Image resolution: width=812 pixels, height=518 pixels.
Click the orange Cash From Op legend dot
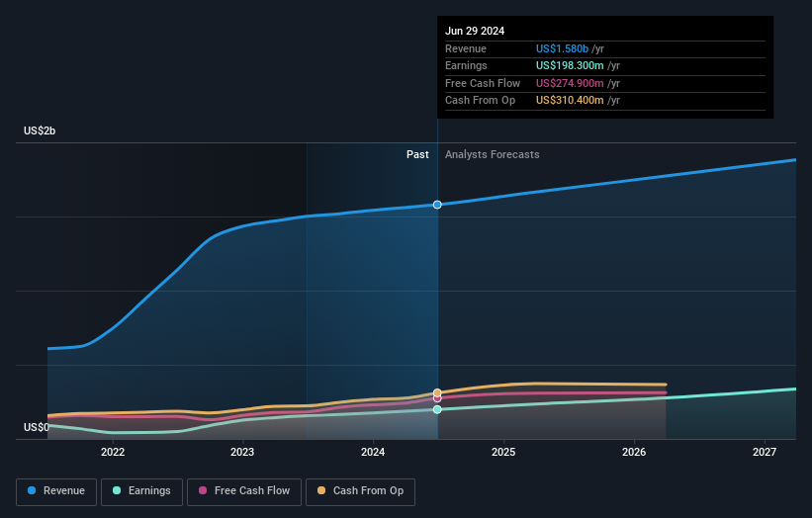click(321, 490)
